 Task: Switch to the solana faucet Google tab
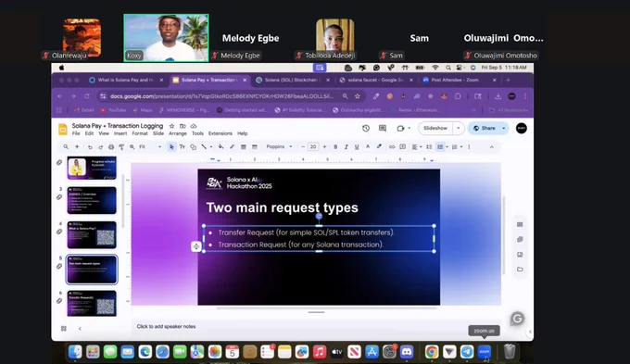(x=376, y=80)
